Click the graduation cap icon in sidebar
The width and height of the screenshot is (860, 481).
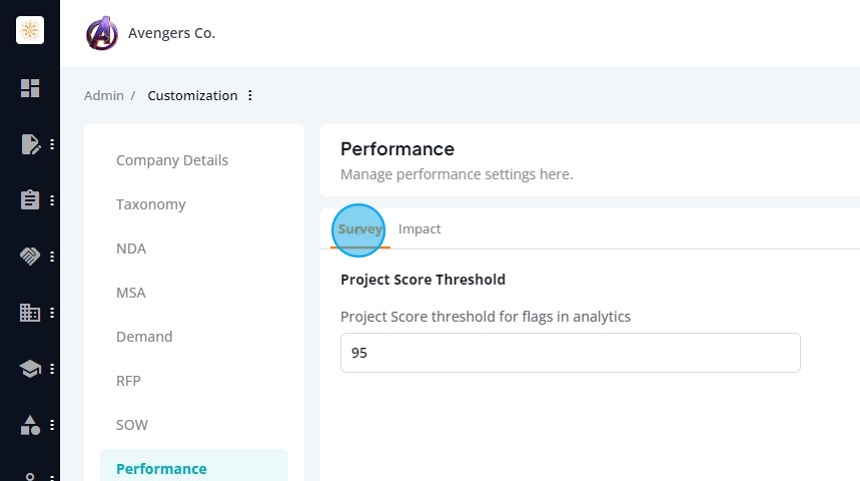tap(30, 369)
